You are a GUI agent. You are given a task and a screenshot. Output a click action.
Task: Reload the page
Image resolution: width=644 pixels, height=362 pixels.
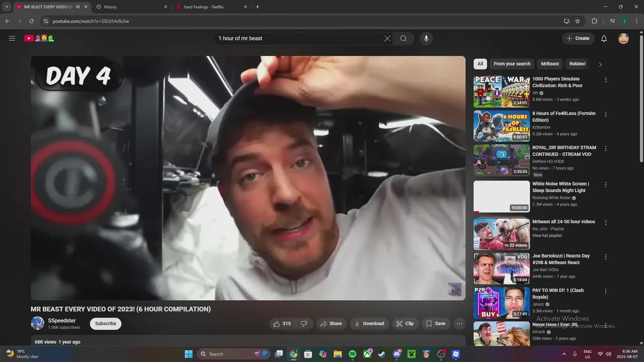point(31,21)
